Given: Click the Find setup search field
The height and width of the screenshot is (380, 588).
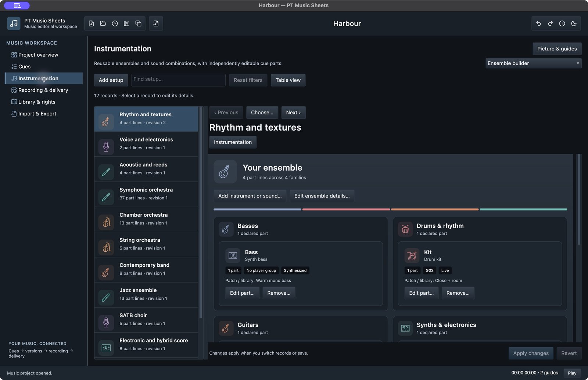Looking at the screenshot, I should (x=178, y=80).
